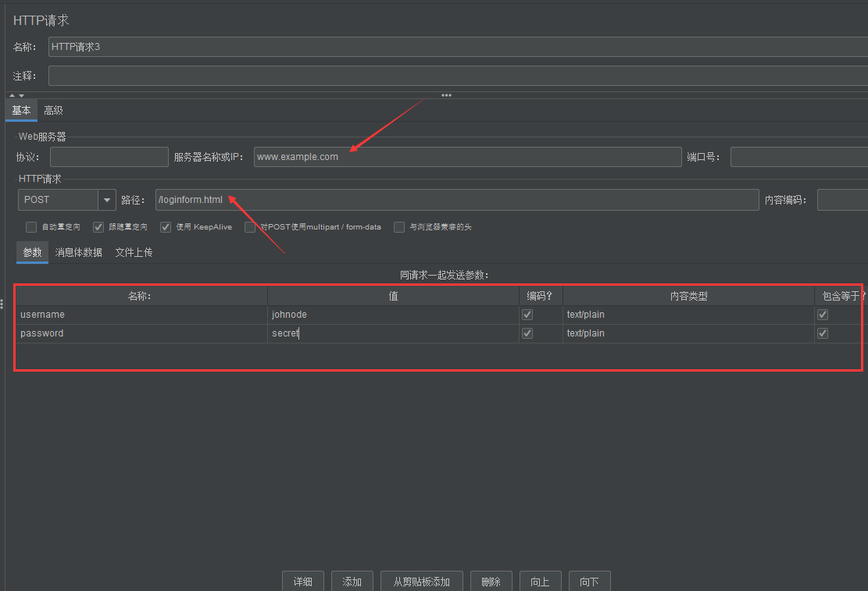Click the secret value cell
The height and width of the screenshot is (591, 868).
click(393, 333)
